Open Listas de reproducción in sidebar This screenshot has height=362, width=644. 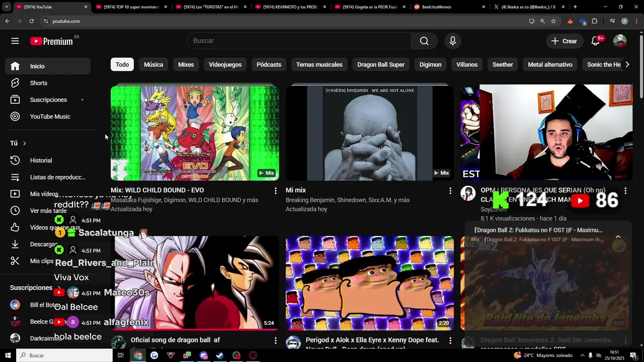(48, 177)
